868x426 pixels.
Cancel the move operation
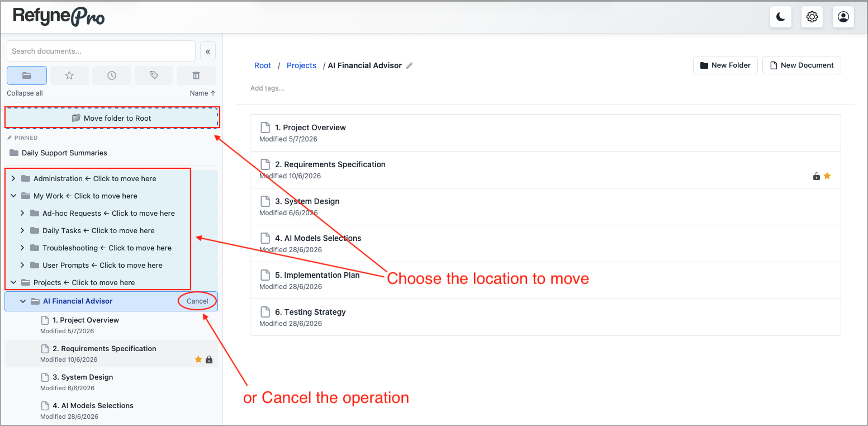point(197,301)
